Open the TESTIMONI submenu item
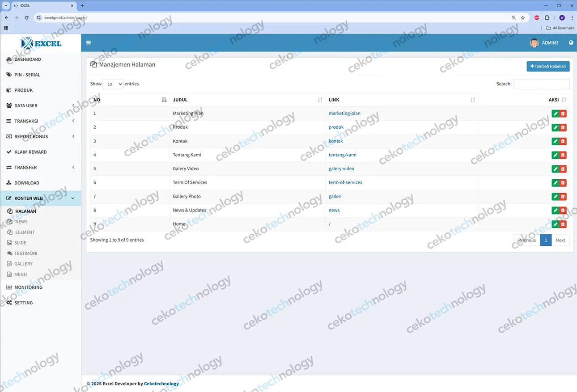577x392 pixels. tap(25, 253)
